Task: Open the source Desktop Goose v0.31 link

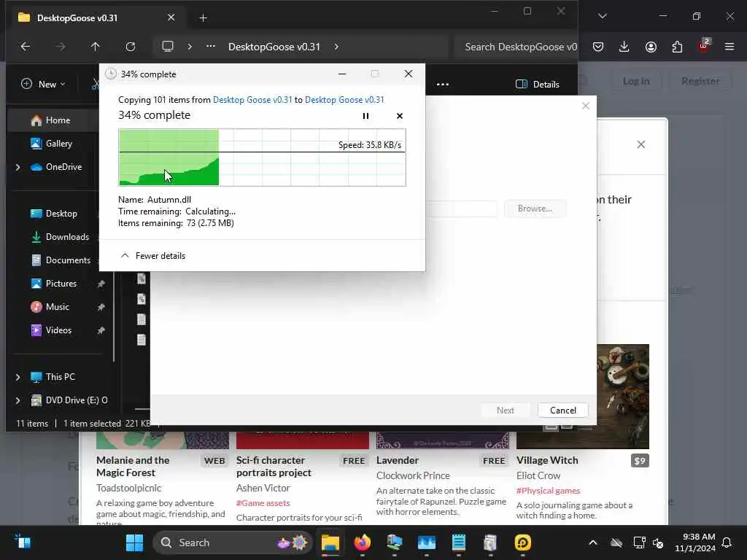Action: click(252, 99)
